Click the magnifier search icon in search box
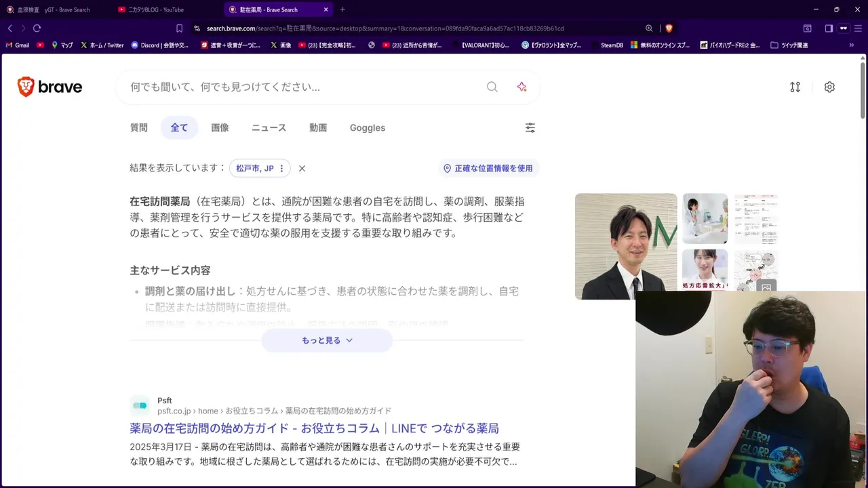The width and height of the screenshot is (868, 488). pyautogui.click(x=492, y=87)
